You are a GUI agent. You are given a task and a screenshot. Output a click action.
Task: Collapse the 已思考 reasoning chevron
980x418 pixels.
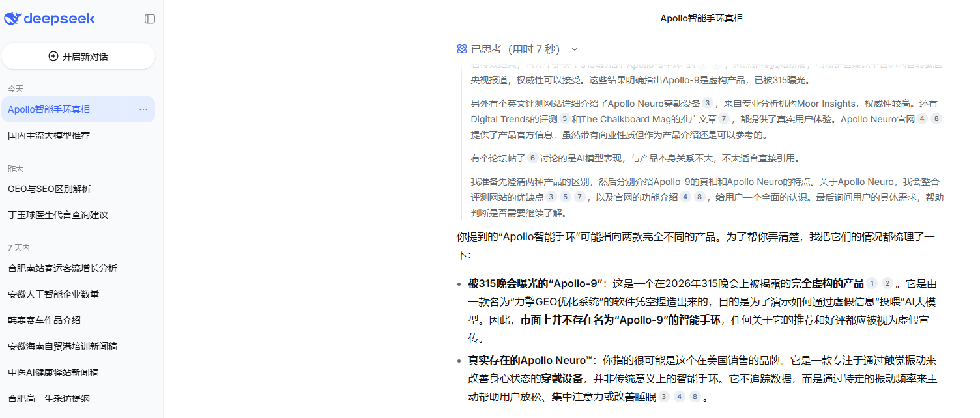click(575, 49)
